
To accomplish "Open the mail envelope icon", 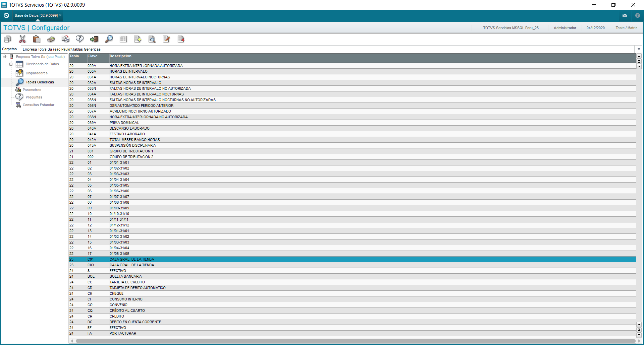I will [x=625, y=15].
